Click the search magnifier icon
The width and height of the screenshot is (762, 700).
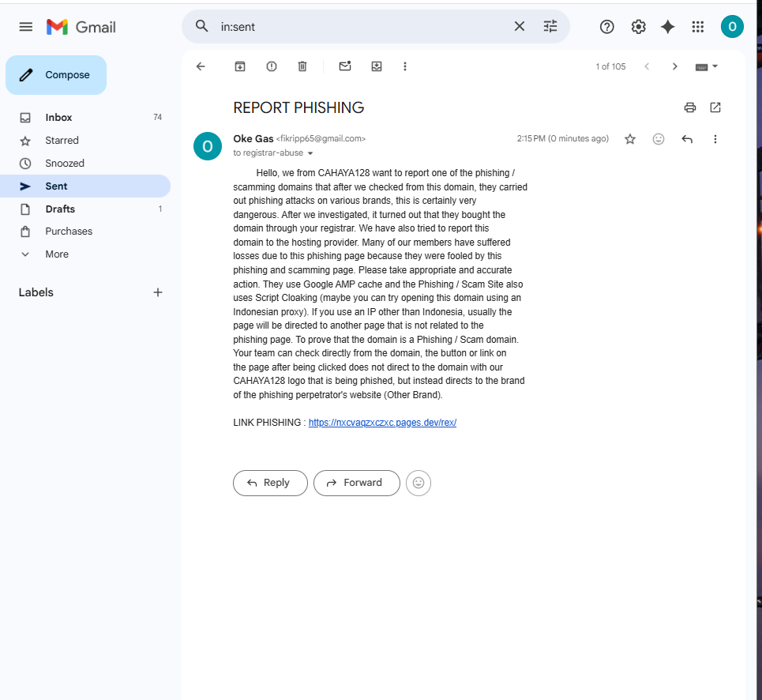[201, 26]
